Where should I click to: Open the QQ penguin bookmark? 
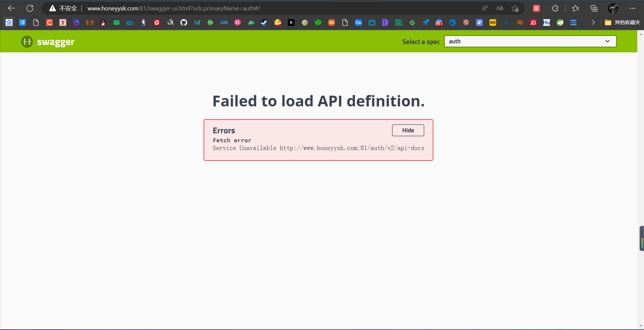click(103, 22)
